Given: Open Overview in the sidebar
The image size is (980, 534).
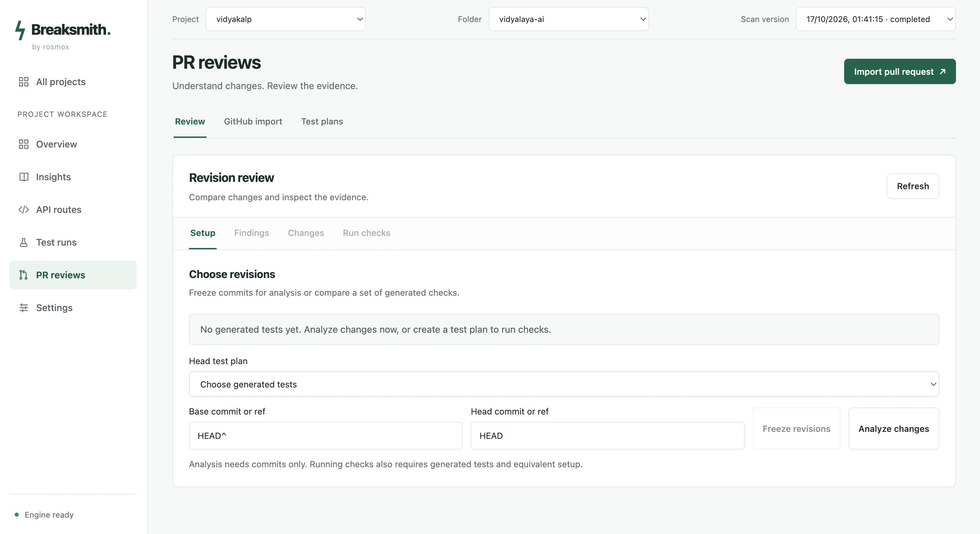Looking at the screenshot, I should [73, 144].
